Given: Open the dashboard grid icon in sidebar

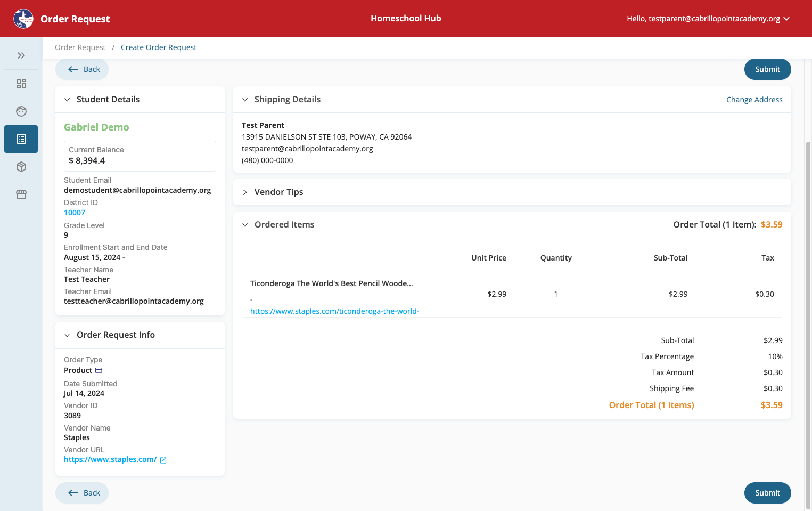Looking at the screenshot, I should 21,84.
